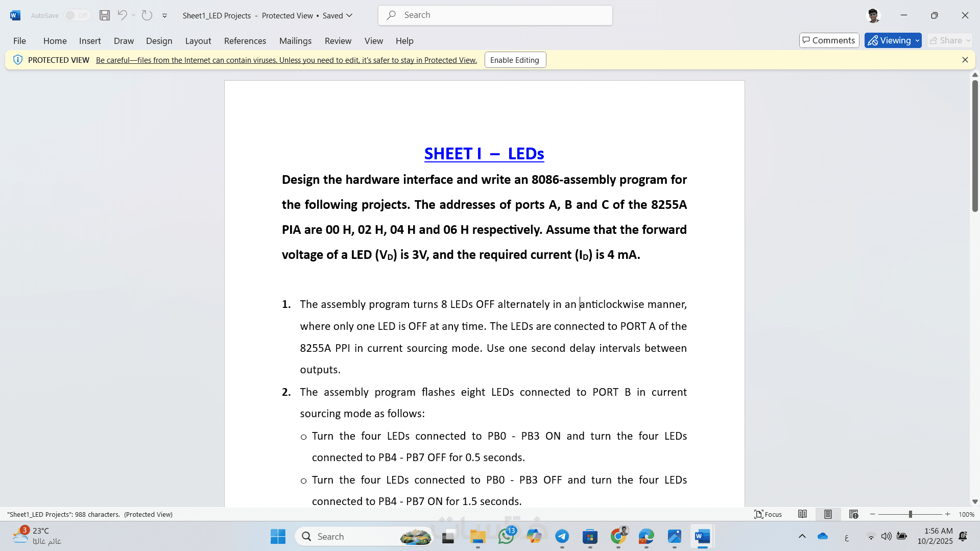The width and height of the screenshot is (980, 551).
Task: Expand the document title saved-state dropdown
Action: point(349,15)
